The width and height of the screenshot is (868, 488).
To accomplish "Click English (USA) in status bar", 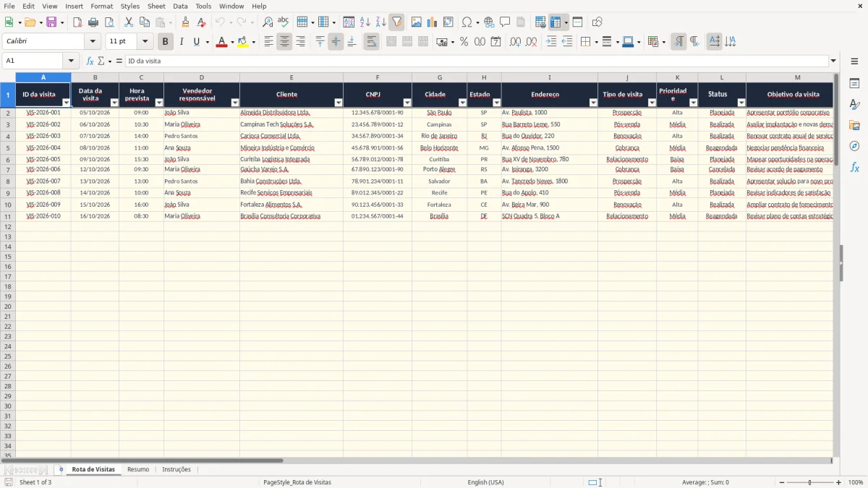I will pyautogui.click(x=485, y=482).
